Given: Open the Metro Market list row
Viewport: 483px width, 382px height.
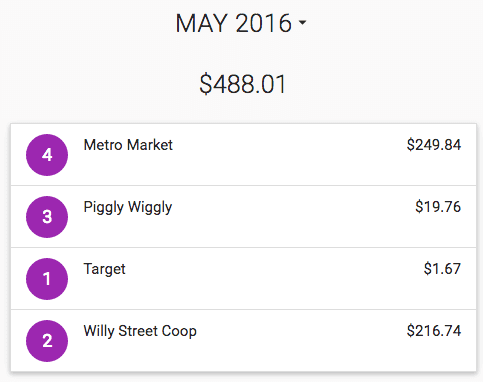Looking at the screenshot, I should click(x=244, y=155).
